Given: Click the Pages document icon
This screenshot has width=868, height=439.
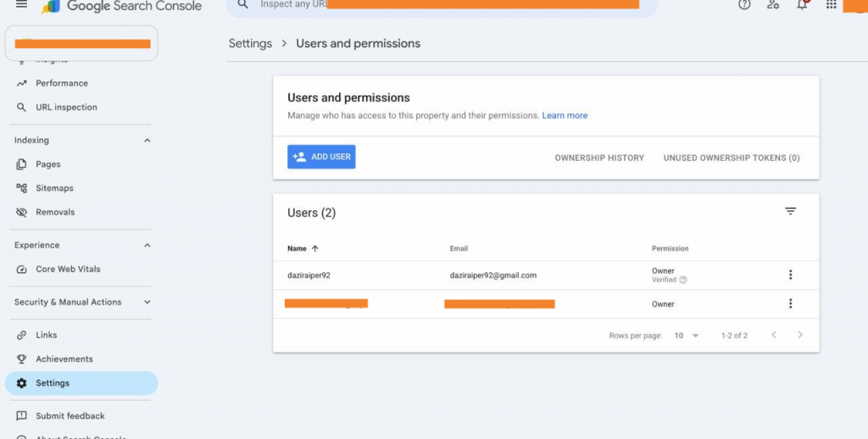Looking at the screenshot, I should tap(21, 164).
